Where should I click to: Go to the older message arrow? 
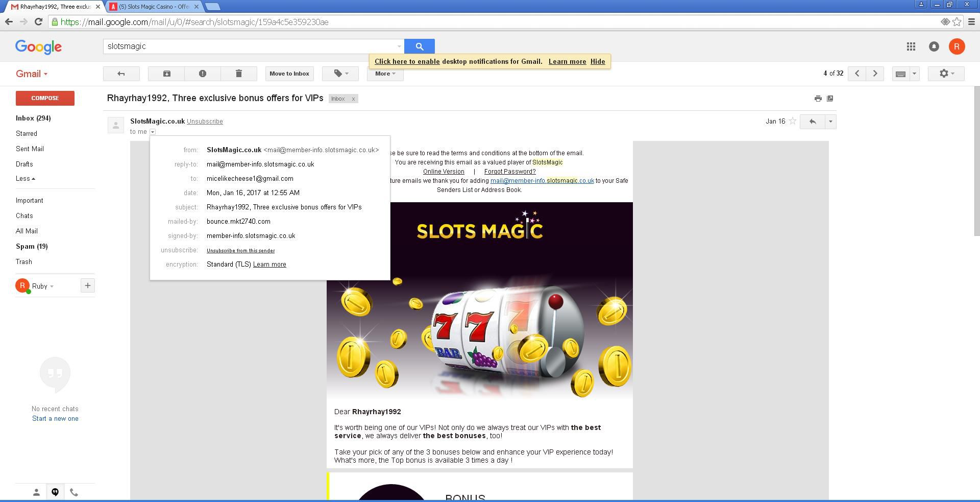875,74
